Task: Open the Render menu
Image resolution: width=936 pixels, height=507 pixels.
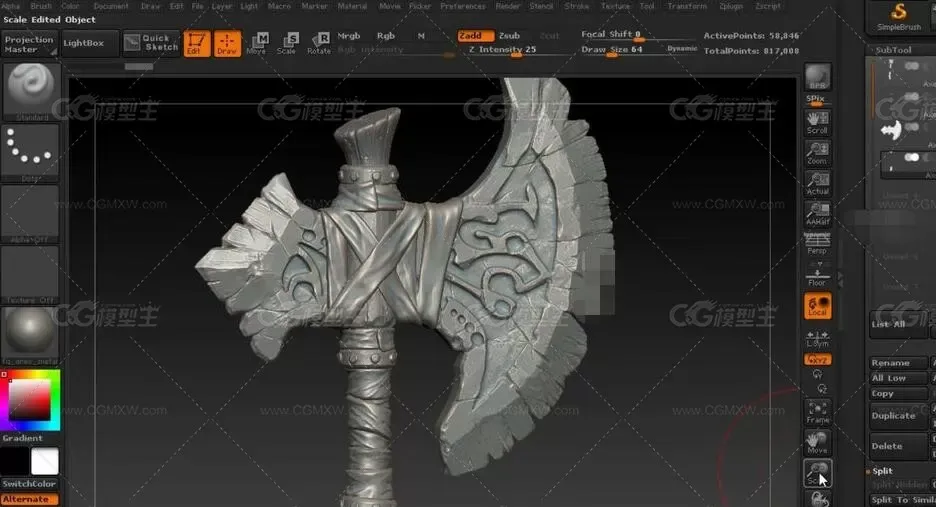Action: pyautogui.click(x=508, y=6)
